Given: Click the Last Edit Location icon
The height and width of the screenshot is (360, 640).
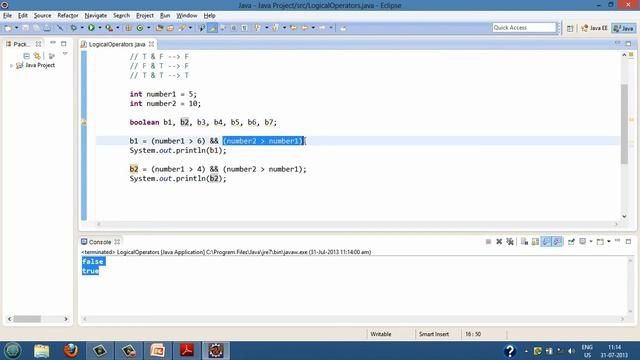Looking at the screenshot, I should tap(293, 28).
